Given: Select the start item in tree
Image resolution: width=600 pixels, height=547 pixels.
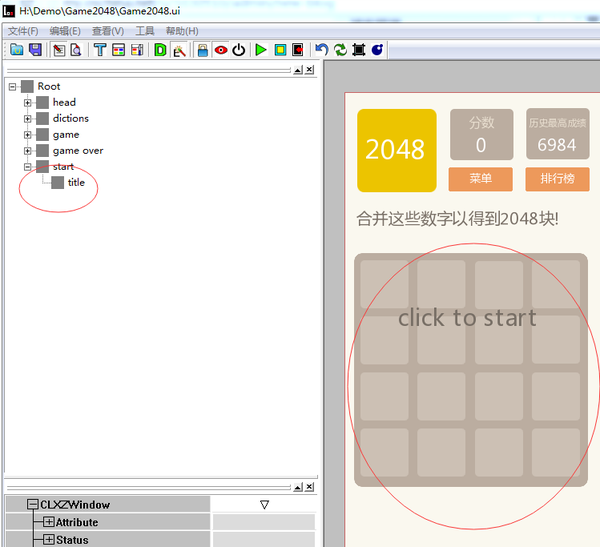Looking at the screenshot, I should click(63, 167).
